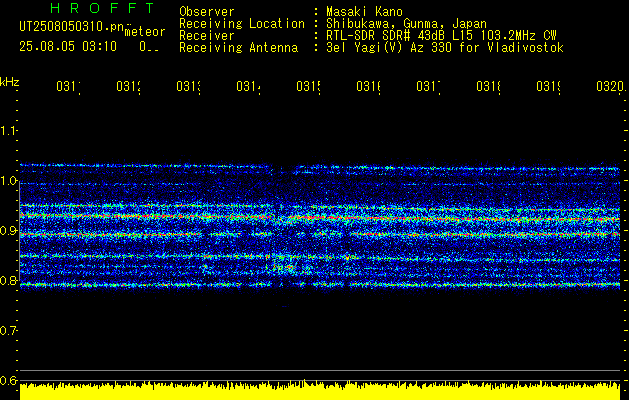Image resolution: width=629 pixels, height=400 pixels.
Task: Click the 1.1 frequency axis label
Action: [x=8, y=130]
